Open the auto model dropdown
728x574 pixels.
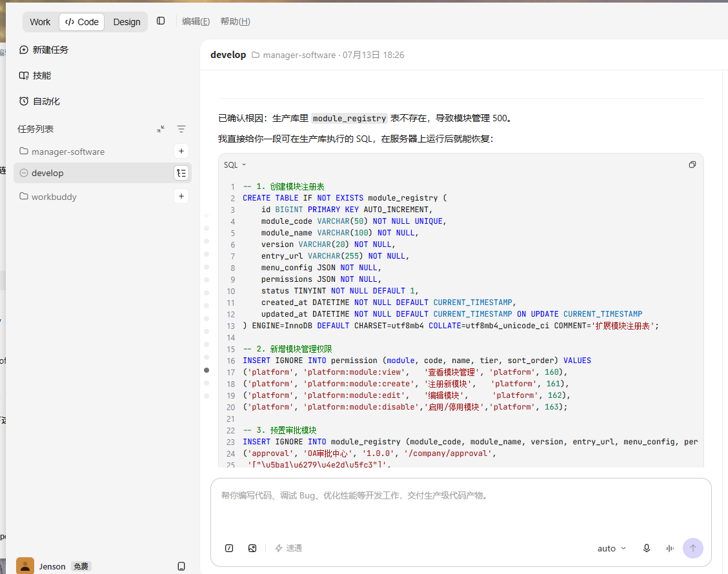coord(611,548)
